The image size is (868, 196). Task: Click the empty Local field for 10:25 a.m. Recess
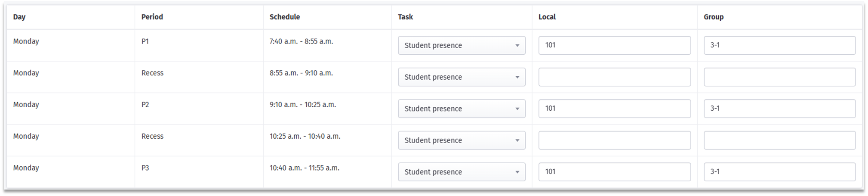click(x=614, y=140)
